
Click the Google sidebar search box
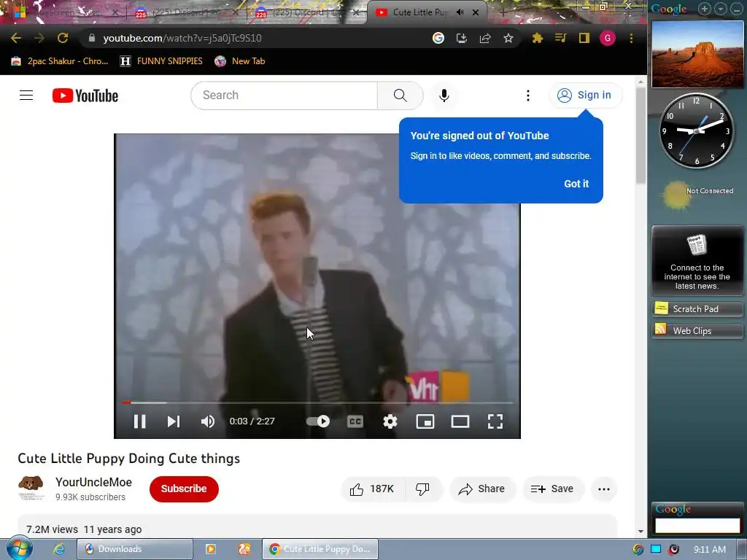tap(697, 525)
